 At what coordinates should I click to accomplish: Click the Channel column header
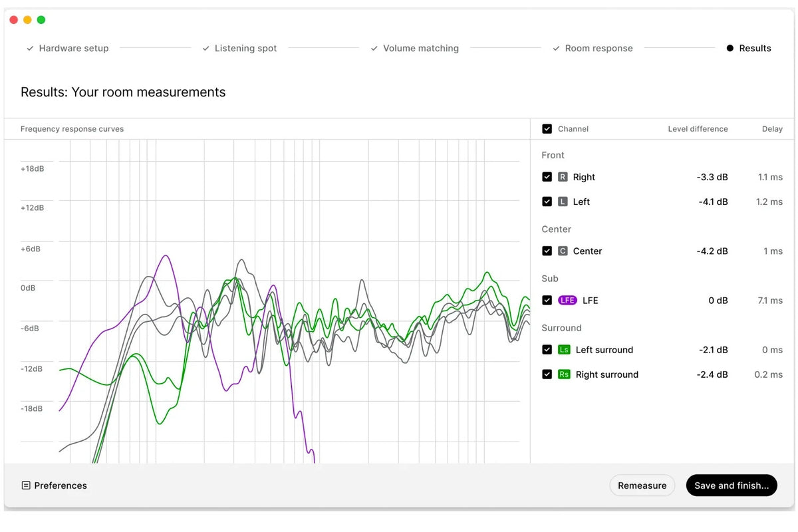573,129
